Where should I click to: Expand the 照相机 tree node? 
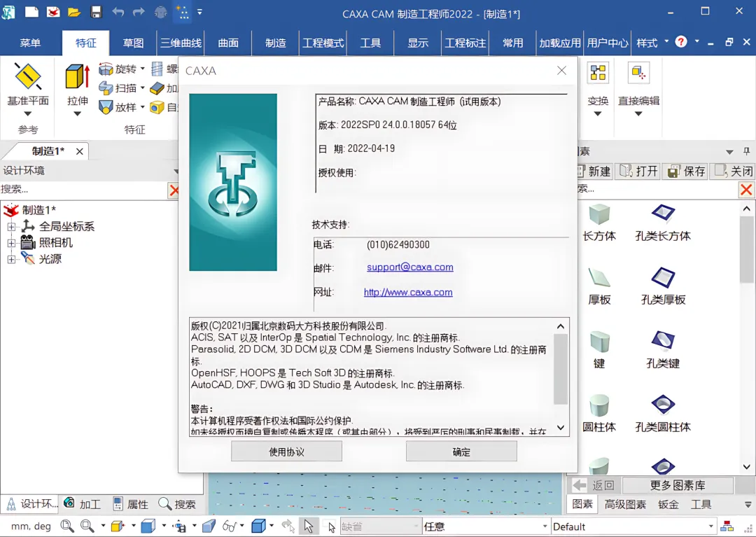pyautogui.click(x=11, y=243)
